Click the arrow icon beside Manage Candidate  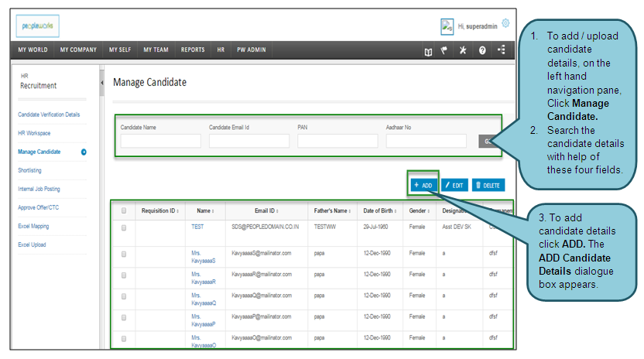[x=84, y=152]
